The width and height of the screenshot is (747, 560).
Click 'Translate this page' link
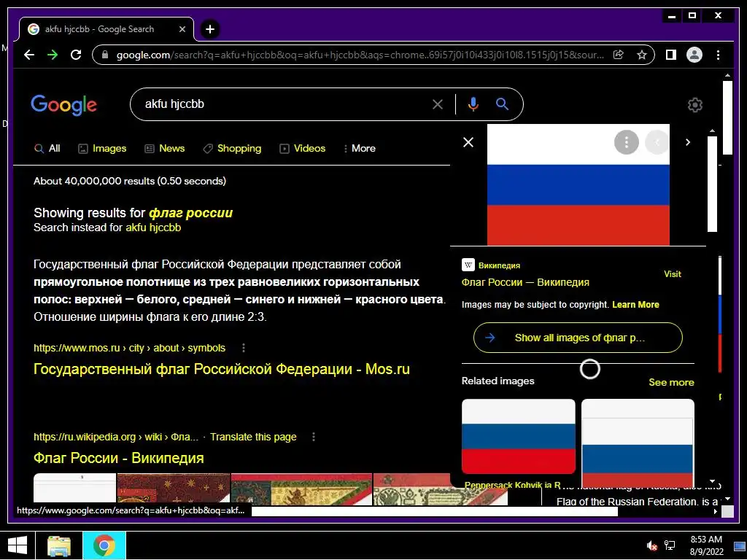(253, 437)
